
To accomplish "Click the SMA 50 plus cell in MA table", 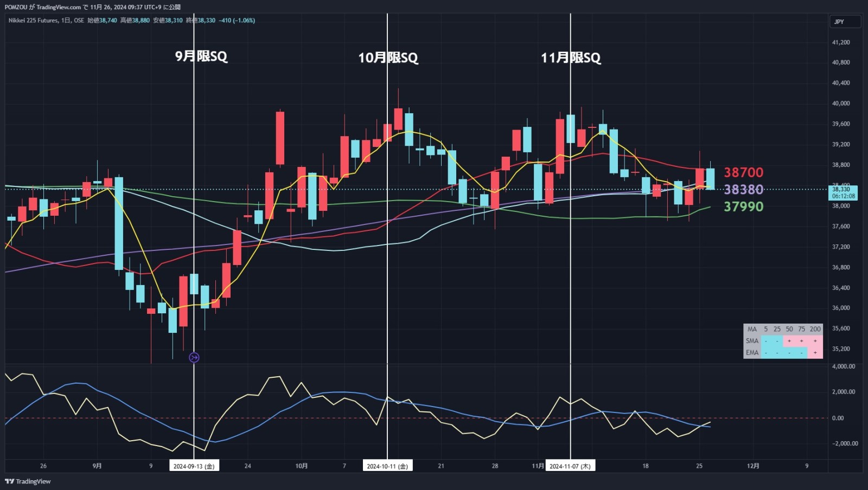I will coord(789,341).
